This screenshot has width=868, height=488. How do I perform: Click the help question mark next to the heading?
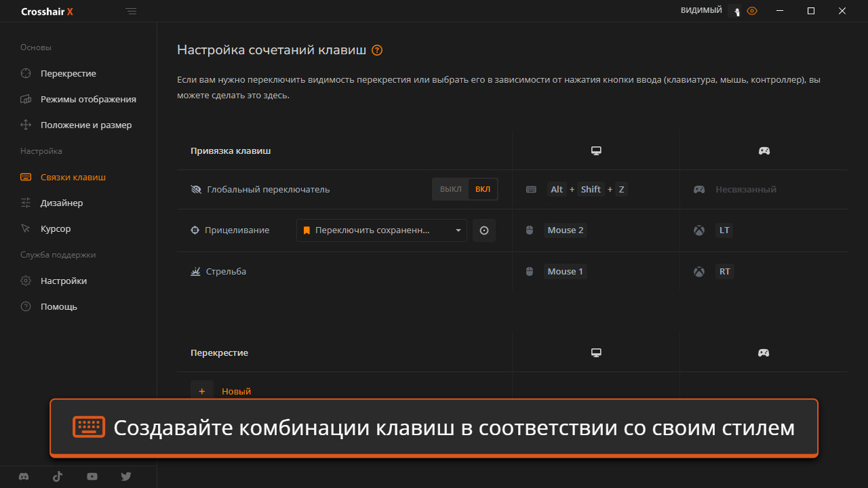click(x=377, y=49)
